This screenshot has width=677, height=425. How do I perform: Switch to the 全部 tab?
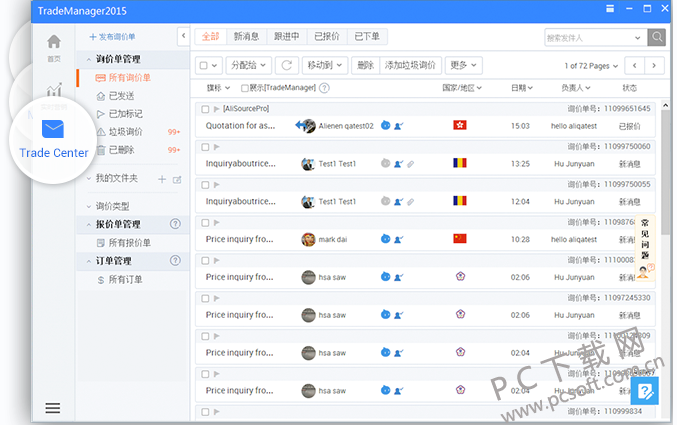click(x=211, y=36)
